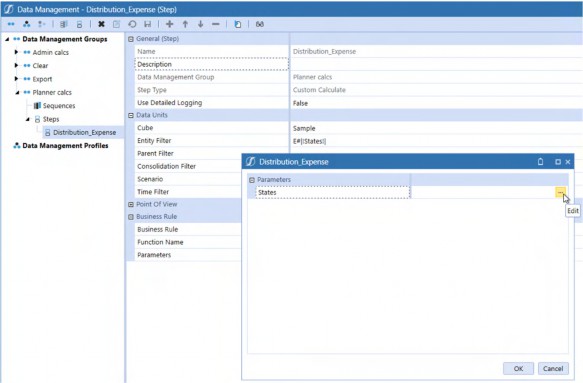
Task: Click the Create Group toolbar icon
Action: click(11, 24)
